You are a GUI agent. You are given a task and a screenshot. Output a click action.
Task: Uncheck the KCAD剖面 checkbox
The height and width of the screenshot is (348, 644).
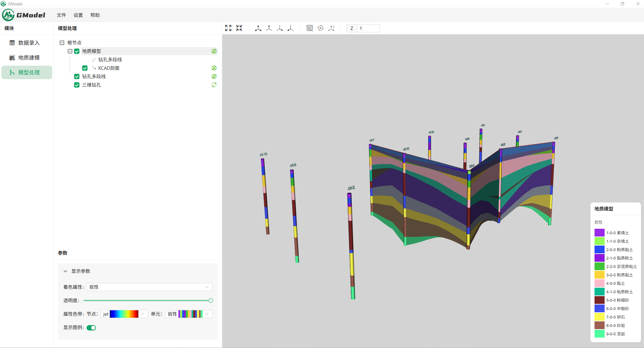[x=85, y=68]
